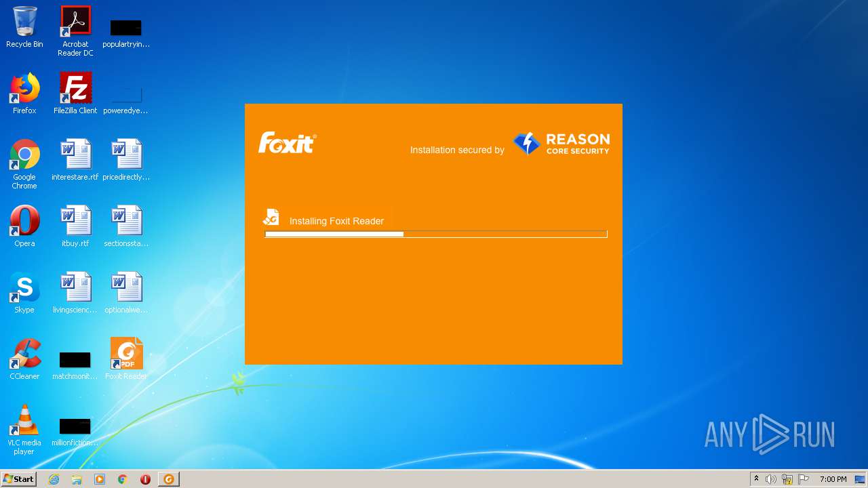Image resolution: width=868 pixels, height=488 pixels.
Task: Select the interestare.rtf document icon
Action: tap(75, 160)
